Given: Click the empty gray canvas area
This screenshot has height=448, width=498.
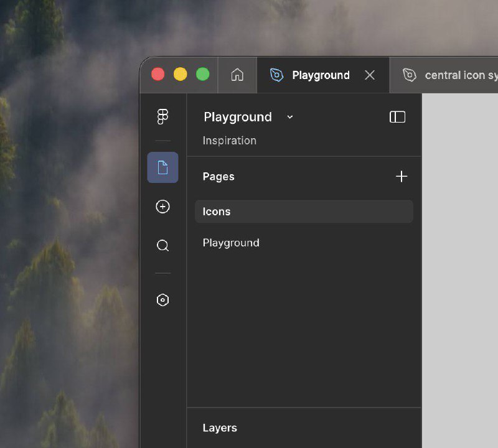Looking at the screenshot, I should (459, 268).
